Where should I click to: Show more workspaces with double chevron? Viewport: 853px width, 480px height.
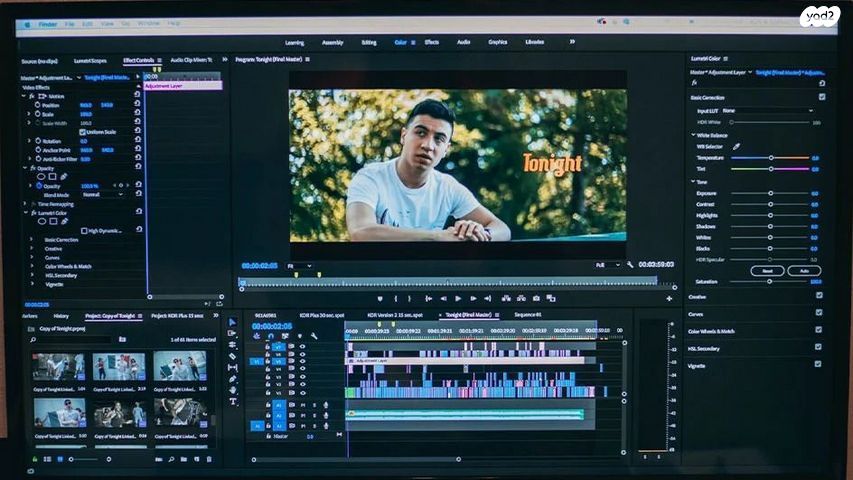tap(572, 41)
